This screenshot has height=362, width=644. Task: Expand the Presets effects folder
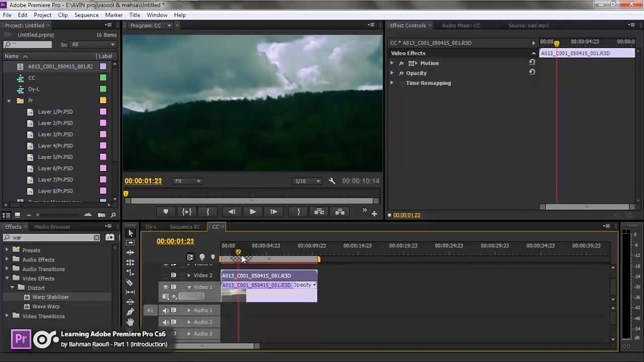point(6,250)
